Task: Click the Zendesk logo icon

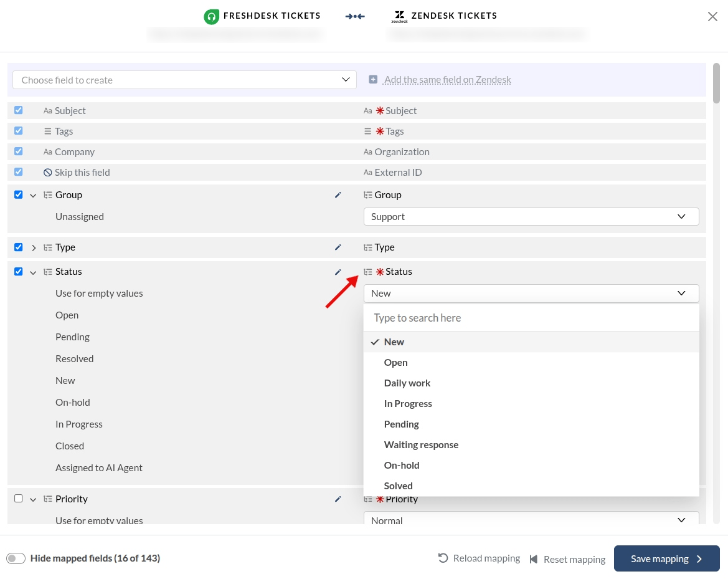Action: point(399,17)
